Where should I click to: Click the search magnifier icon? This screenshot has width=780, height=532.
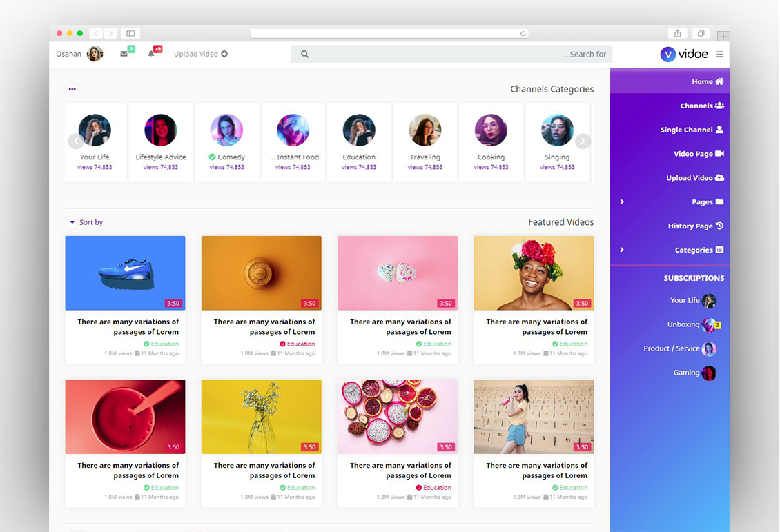305,54
